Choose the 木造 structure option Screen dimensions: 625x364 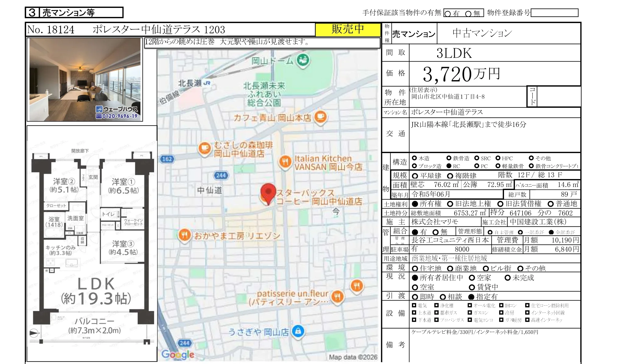[414, 158]
